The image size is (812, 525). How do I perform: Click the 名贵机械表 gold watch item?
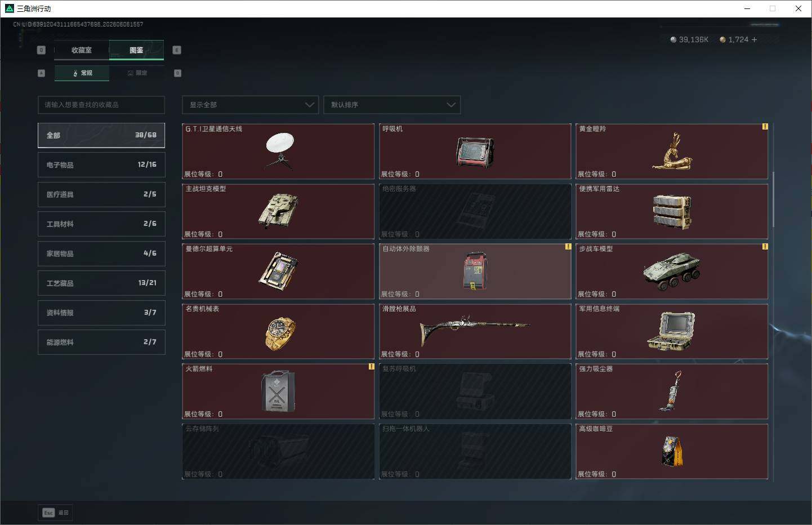pos(278,331)
